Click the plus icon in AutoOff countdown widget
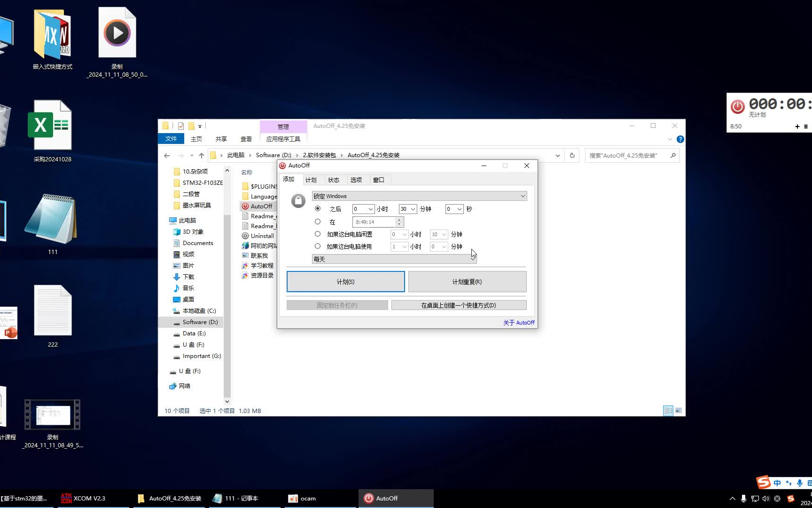Screen dimensions: 812x508 tap(797, 127)
